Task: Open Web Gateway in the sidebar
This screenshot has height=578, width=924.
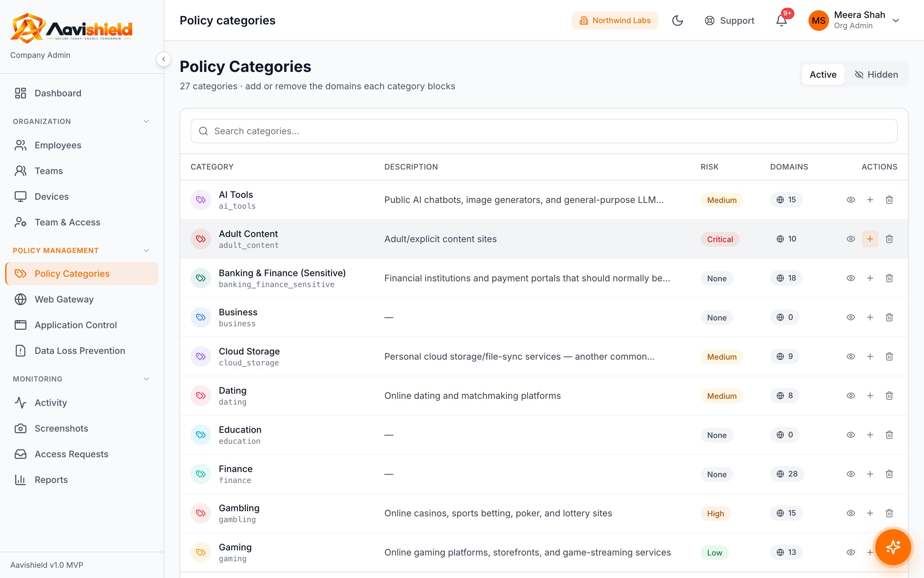Action: coord(82,299)
